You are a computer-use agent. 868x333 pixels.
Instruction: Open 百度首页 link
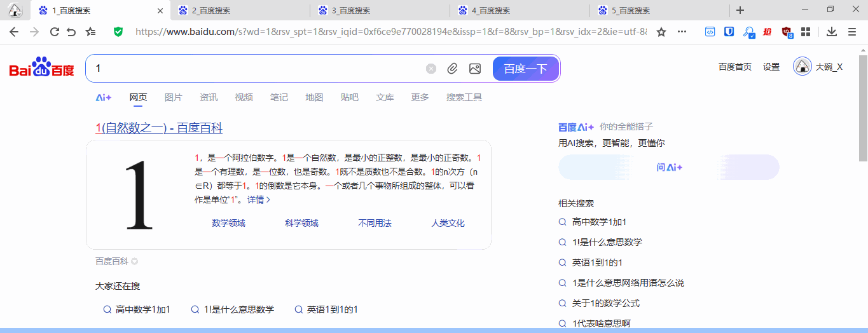735,67
